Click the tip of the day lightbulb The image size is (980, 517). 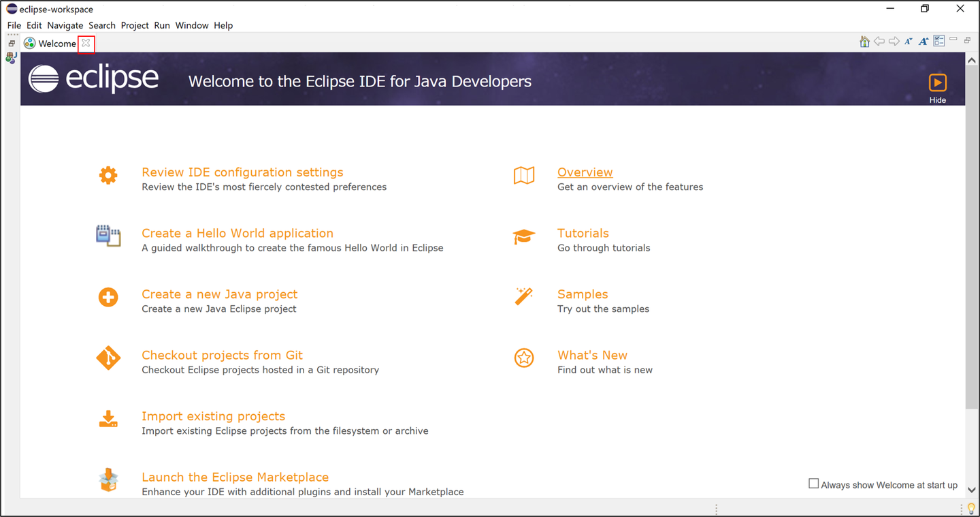click(971, 509)
